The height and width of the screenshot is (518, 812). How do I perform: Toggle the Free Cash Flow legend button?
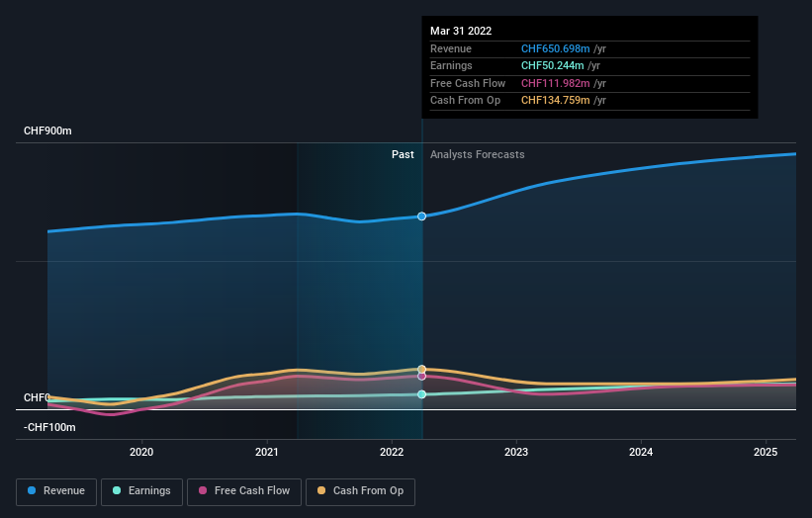pyautogui.click(x=244, y=491)
